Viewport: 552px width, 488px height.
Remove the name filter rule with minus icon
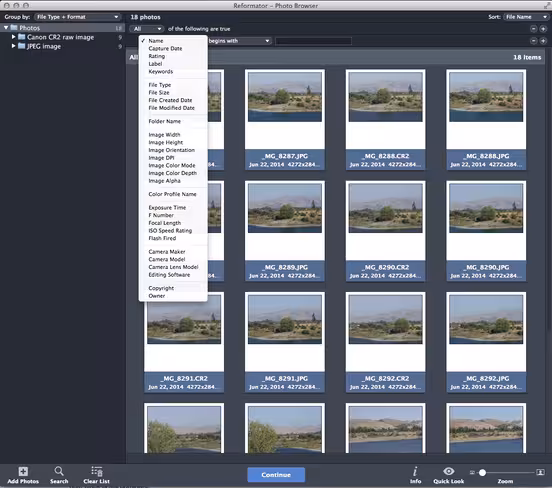point(534,41)
